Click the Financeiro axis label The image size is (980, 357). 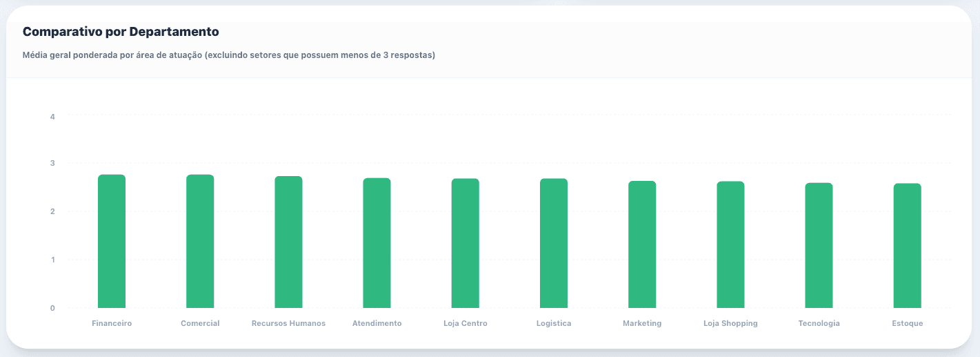(x=112, y=323)
